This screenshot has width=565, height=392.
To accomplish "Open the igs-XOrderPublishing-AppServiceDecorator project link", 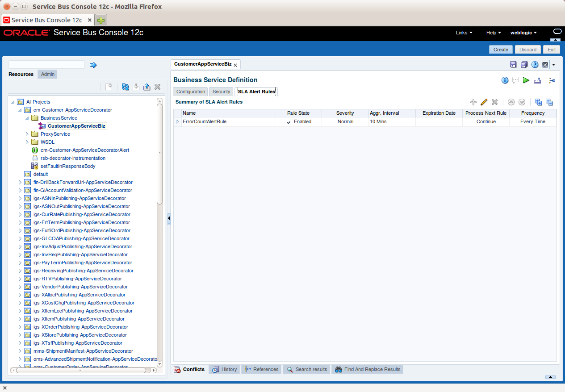I will click(81, 327).
